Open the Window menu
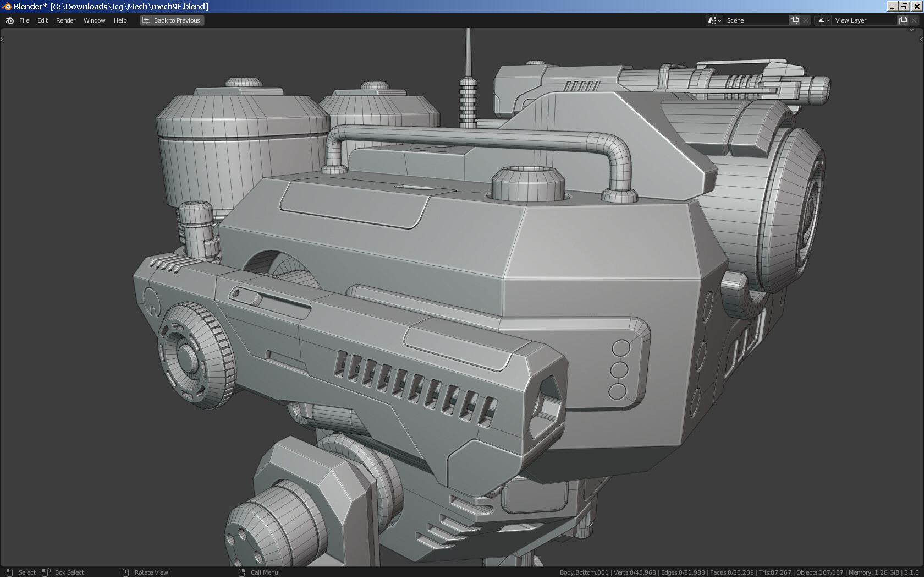 94,20
